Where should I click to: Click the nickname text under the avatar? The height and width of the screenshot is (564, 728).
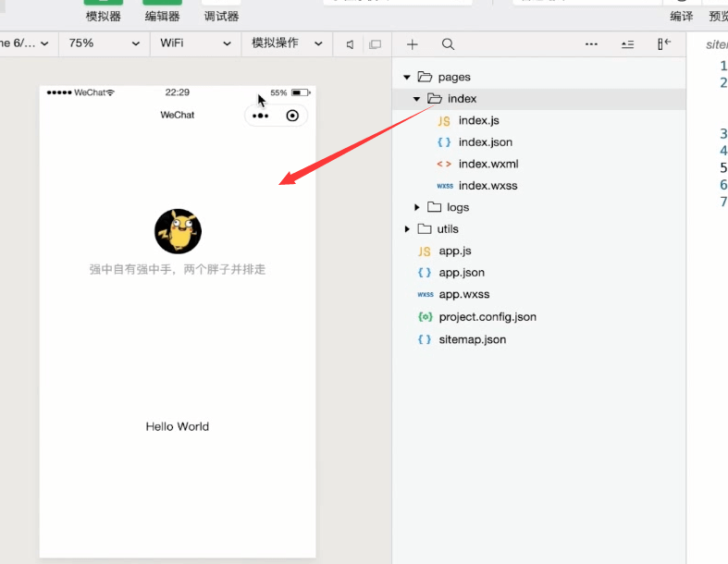pyautogui.click(x=178, y=269)
